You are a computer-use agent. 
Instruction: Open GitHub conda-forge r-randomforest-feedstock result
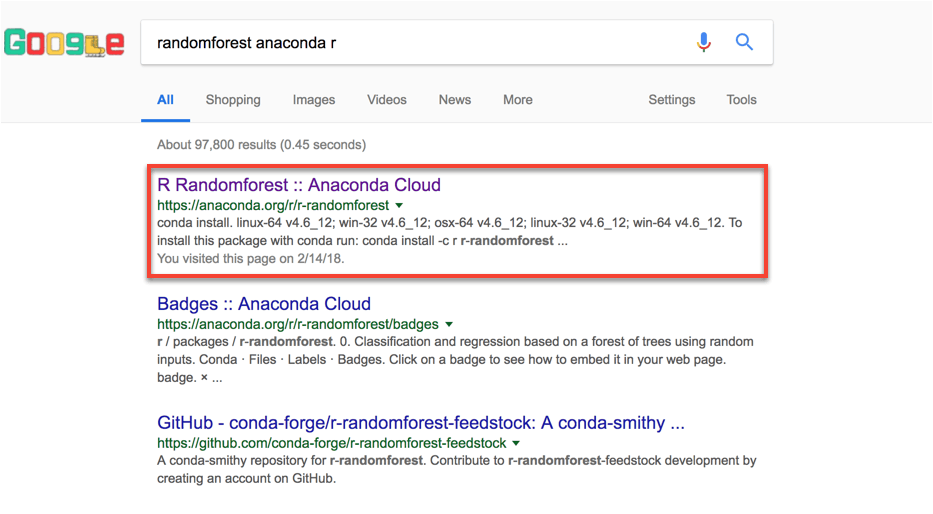421,423
